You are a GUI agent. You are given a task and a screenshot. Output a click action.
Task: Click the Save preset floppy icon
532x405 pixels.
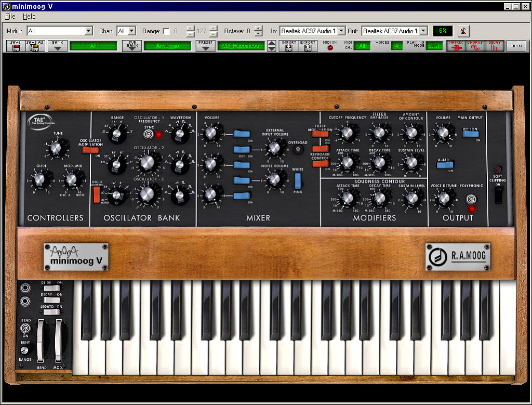click(x=16, y=48)
